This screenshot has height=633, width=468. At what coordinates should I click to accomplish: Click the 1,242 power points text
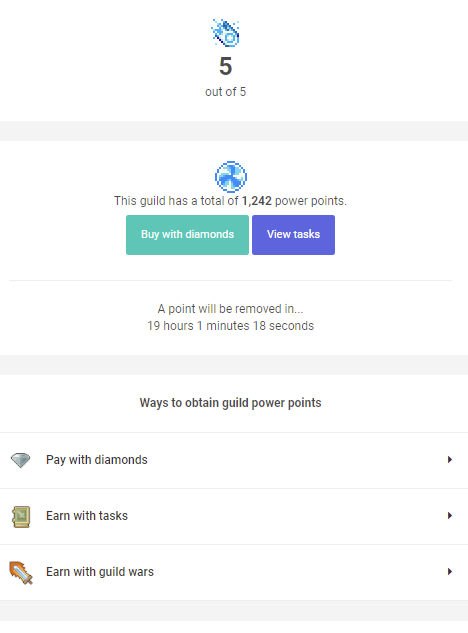coord(256,201)
